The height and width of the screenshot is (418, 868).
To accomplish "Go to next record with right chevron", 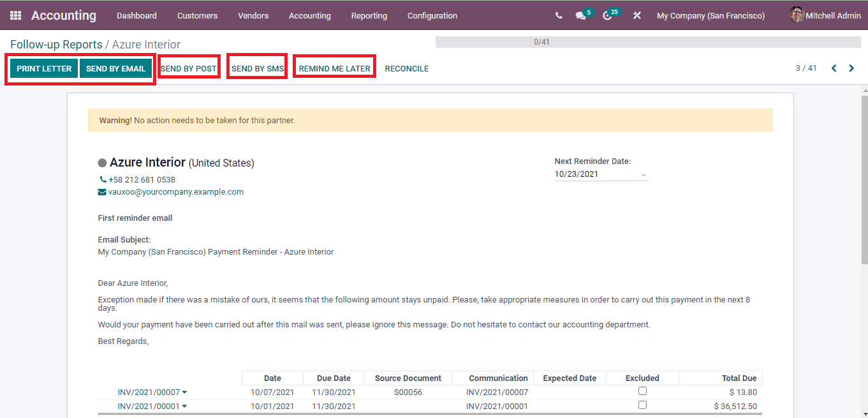I will pyautogui.click(x=852, y=68).
